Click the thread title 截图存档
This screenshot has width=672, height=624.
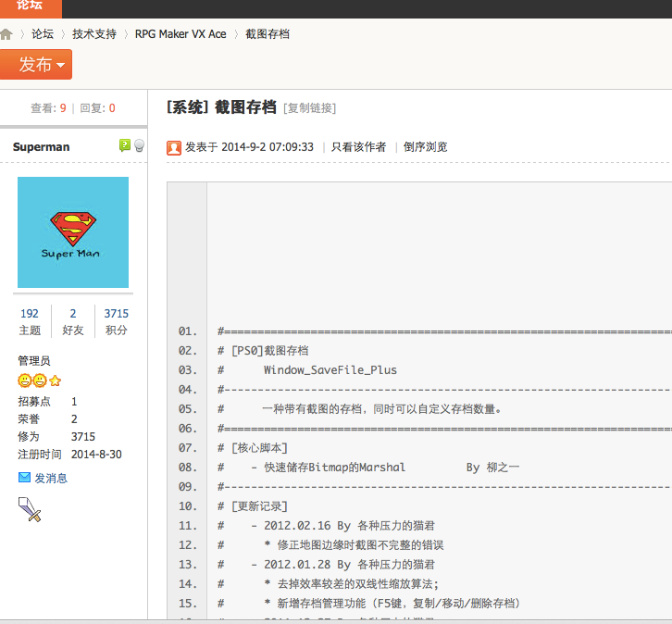(x=245, y=107)
